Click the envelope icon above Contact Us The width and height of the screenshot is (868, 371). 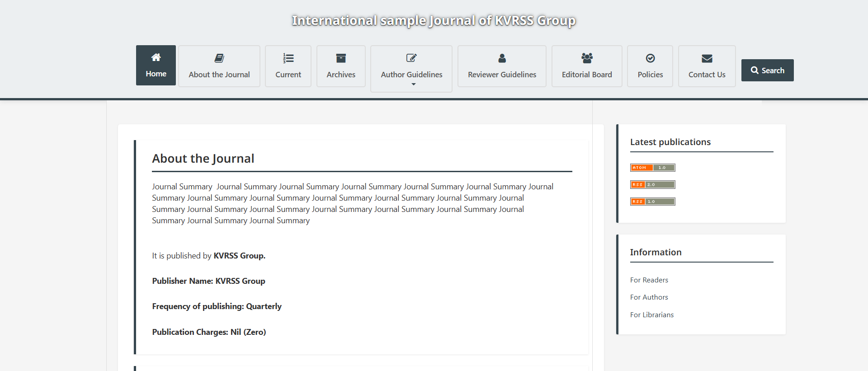707,58
